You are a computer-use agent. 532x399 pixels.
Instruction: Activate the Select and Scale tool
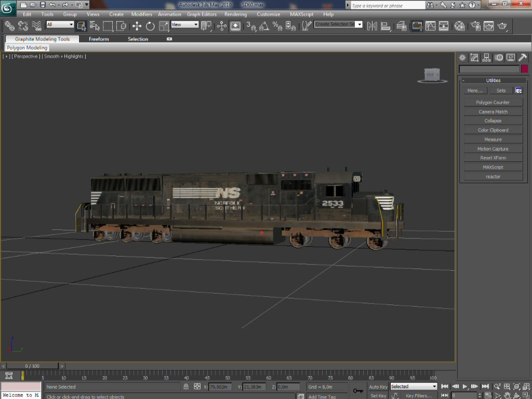[164, 26]
